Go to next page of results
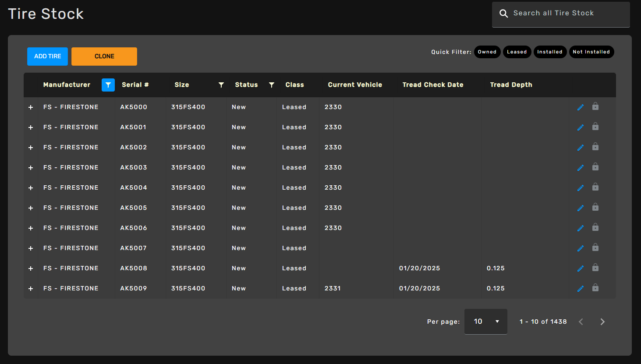This screenshot has width=641, height=364. tap(602, 322)
